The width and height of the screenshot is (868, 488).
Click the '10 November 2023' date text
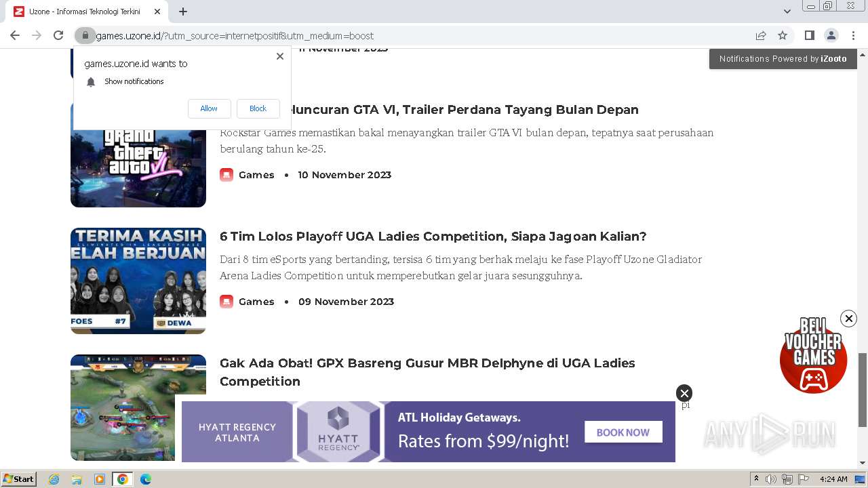[x=344, y=175]
